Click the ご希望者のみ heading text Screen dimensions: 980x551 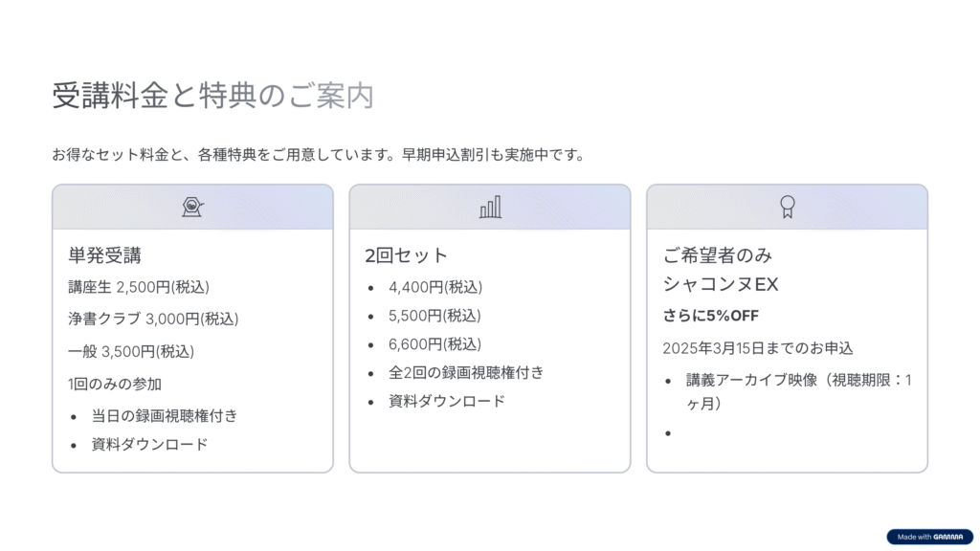[x=718, y=255]
